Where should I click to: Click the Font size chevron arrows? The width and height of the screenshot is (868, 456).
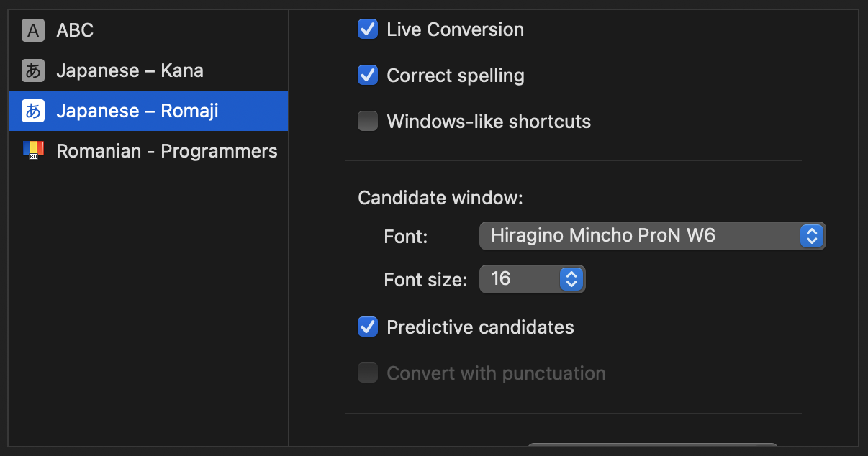click(x=571, y=279)
